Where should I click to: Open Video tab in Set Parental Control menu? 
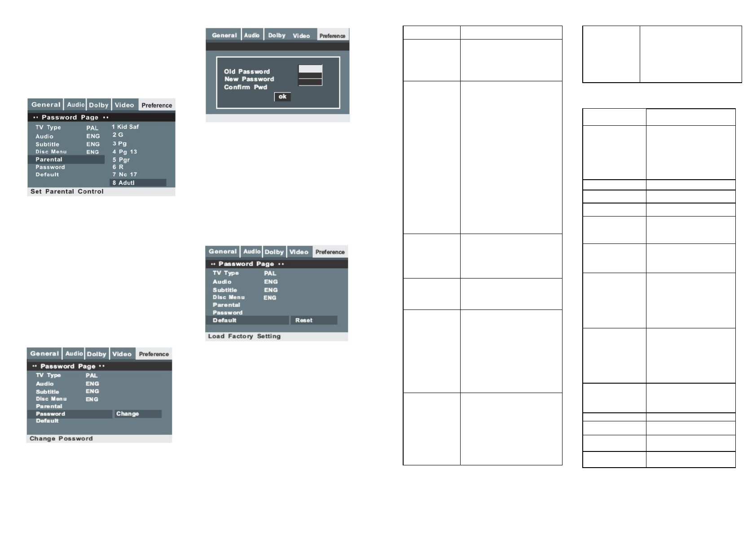click(x=124, y=105)
